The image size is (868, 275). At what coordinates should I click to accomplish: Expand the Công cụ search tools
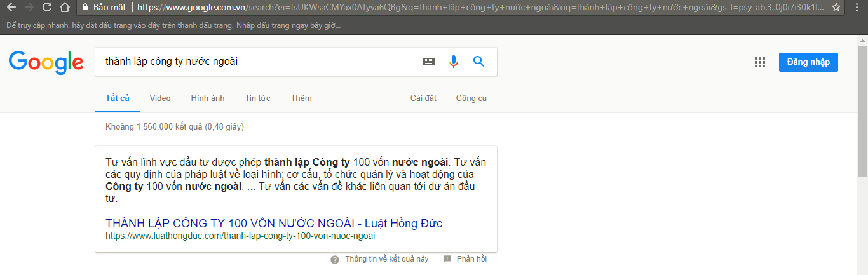point(471,98)
